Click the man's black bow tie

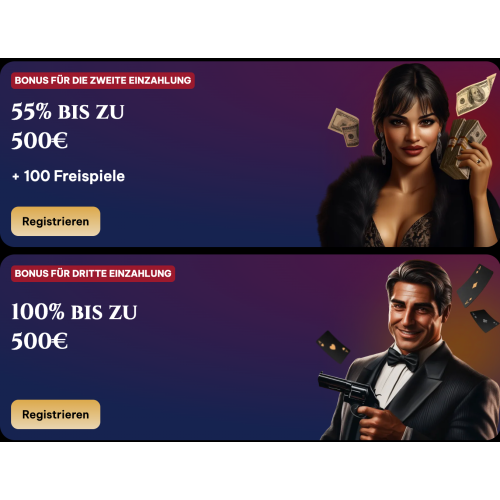[x=402, y=360]
